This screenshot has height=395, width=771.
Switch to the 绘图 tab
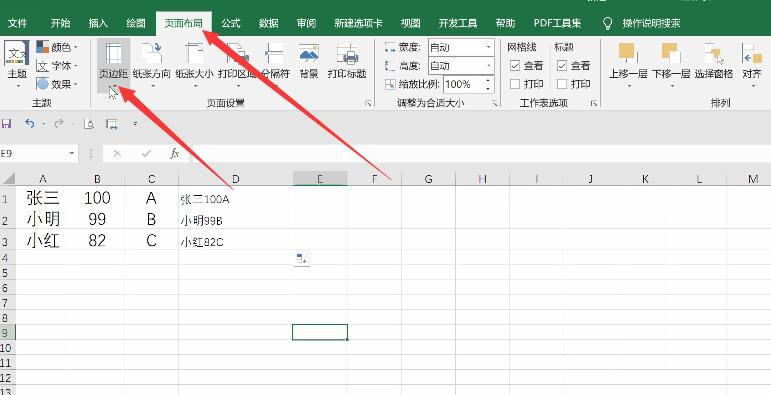coord(136,23)
